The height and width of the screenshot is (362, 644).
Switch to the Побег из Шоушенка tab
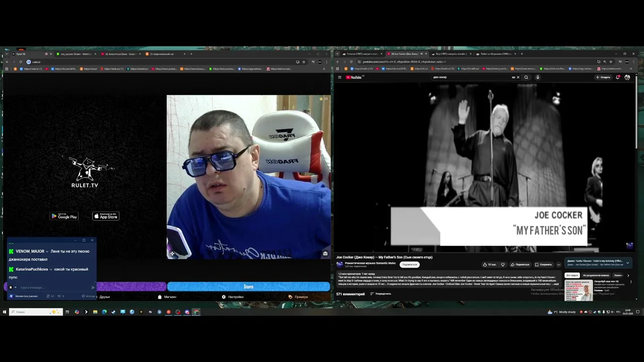496,54
